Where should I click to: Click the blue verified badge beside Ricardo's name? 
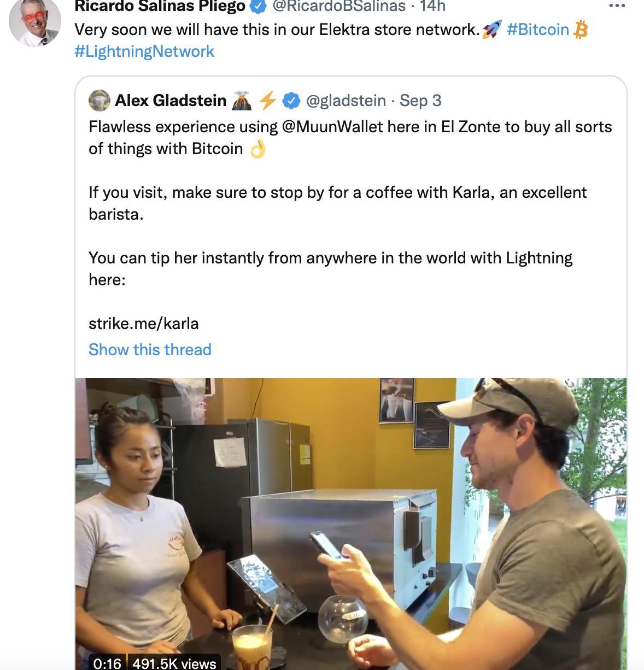[x=258, y=6]
